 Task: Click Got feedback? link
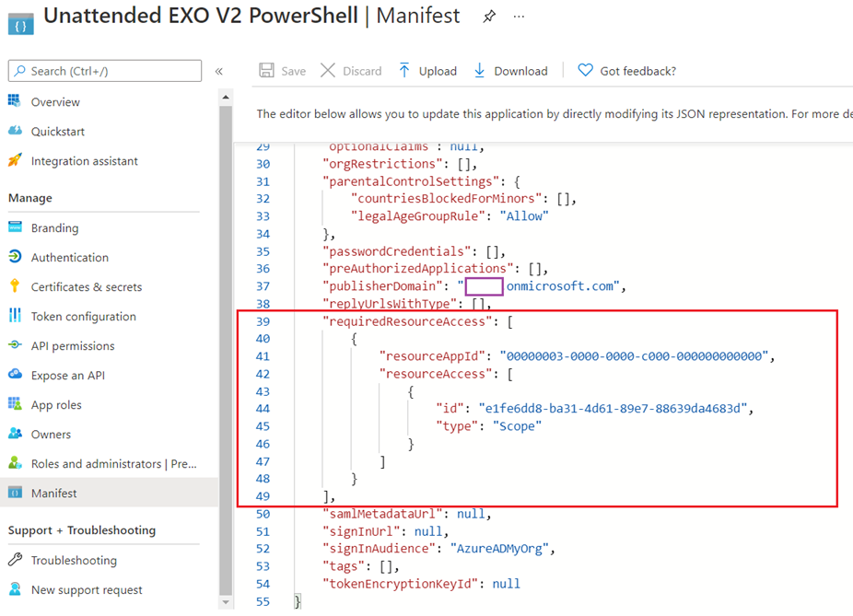[637, 71]
